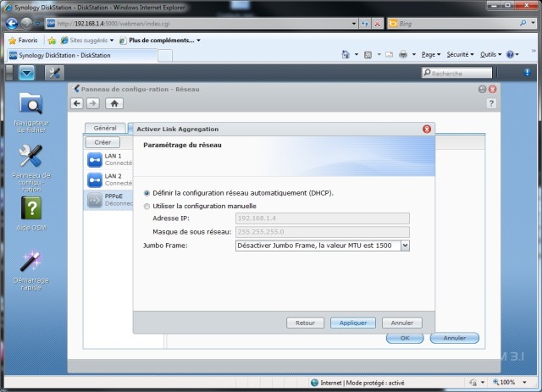Click the Bing search magnifier icon

(x=523, y=23)
